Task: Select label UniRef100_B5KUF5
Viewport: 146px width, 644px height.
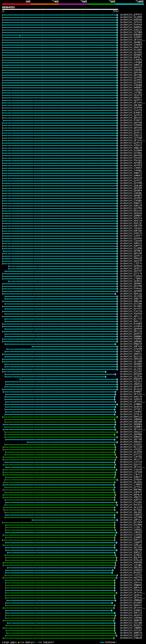Action: tap(131, 379)
